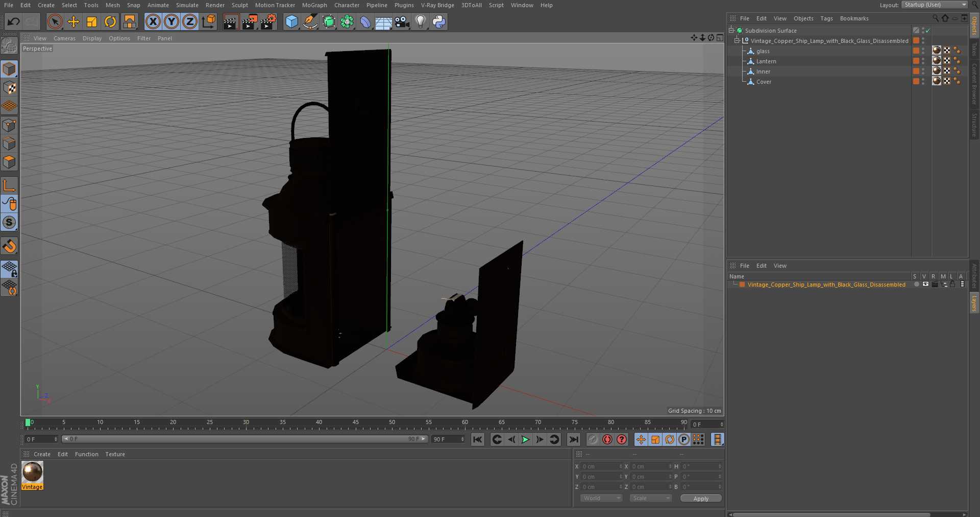980x517 pixels.
Task: Toggle Subdivision Surface enable checkmark
Action: coord(928,31)
